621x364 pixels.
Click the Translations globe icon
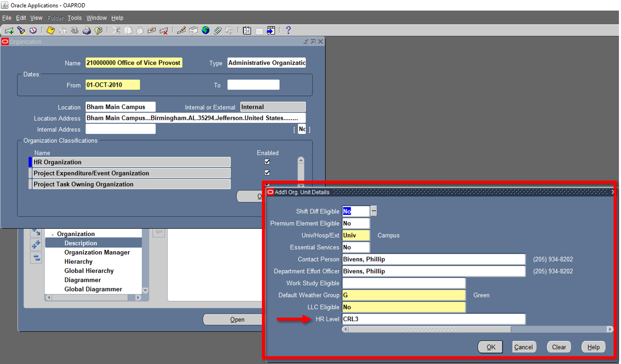[205, 31]
